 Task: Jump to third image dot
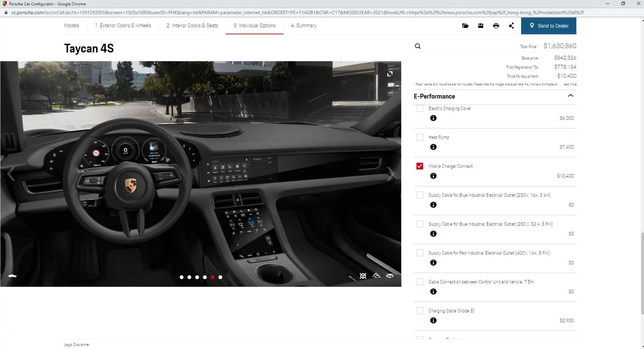pos(197,277)
